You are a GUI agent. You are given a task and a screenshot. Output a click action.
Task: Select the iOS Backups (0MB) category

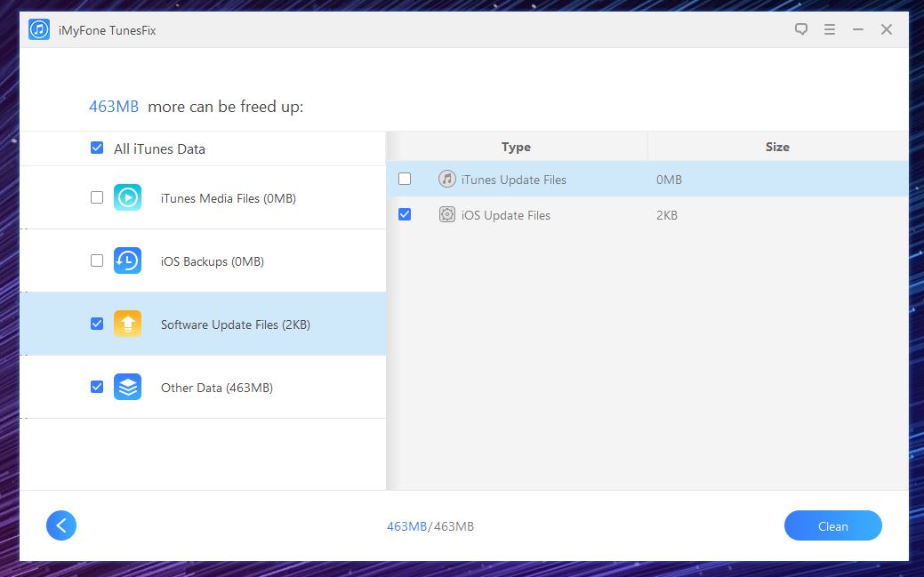tap(212, 261)
